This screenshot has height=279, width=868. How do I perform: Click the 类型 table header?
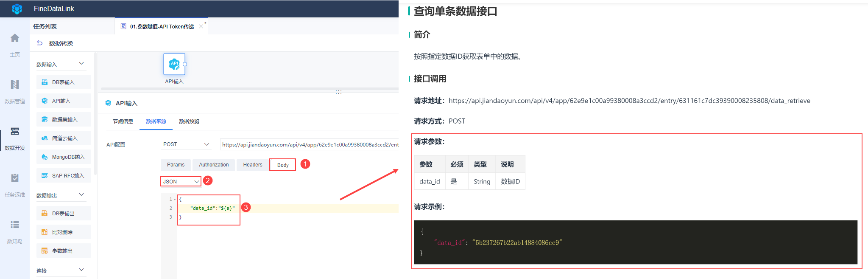[482, 164]
